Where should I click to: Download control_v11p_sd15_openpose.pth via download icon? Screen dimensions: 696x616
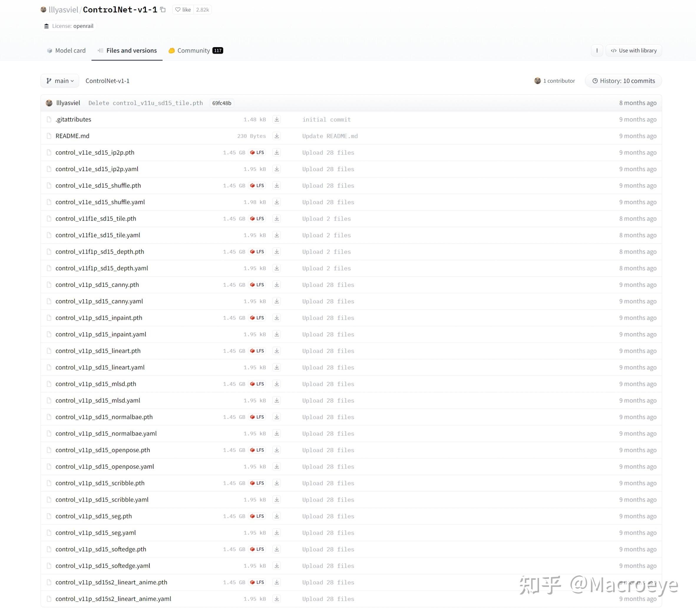[277, 450]
